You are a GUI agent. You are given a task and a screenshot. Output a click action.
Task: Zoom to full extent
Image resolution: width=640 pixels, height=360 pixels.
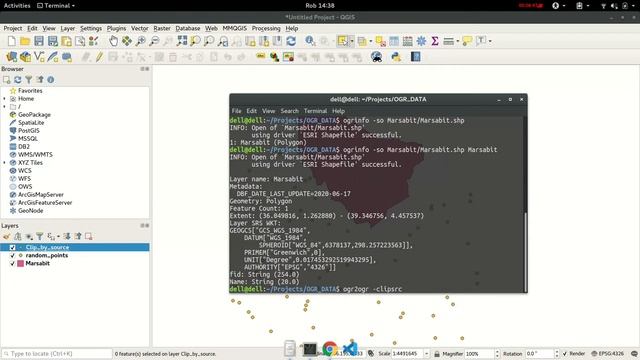point(182,41)
